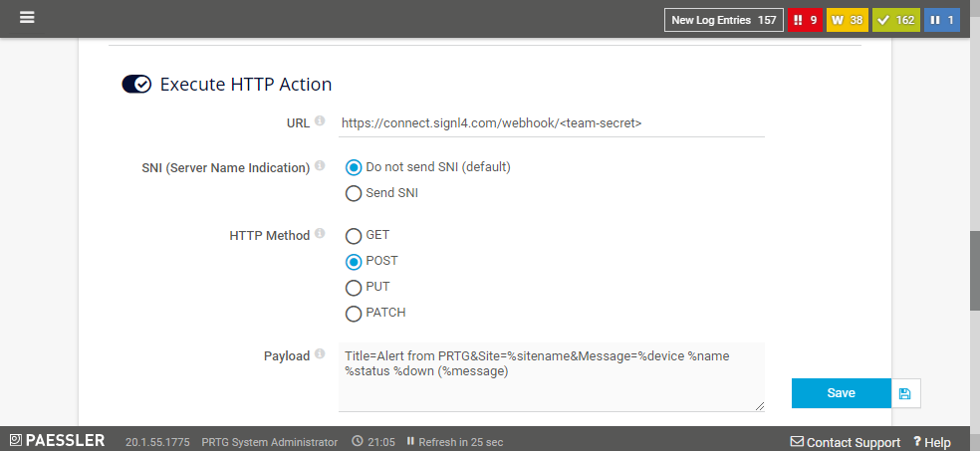The width and height of the screenshot is (980, 451).
Task: Click the Paessler logo
Action: tap(58, 440)
